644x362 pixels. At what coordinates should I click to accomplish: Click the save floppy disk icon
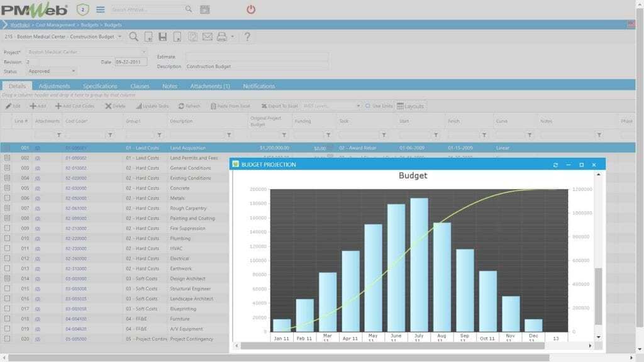pyautogui.click(x=162, y=37)
